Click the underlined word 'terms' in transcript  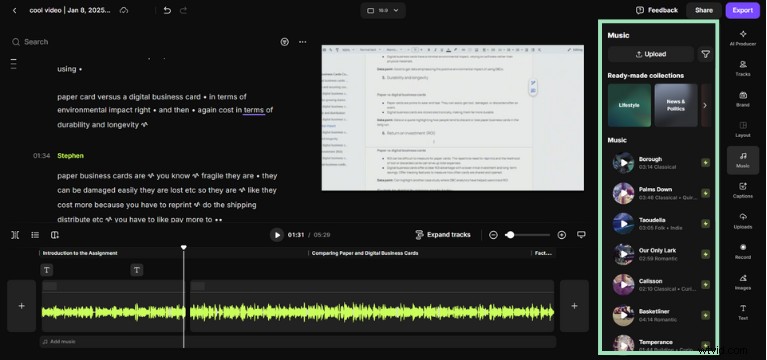pos(254,110)
